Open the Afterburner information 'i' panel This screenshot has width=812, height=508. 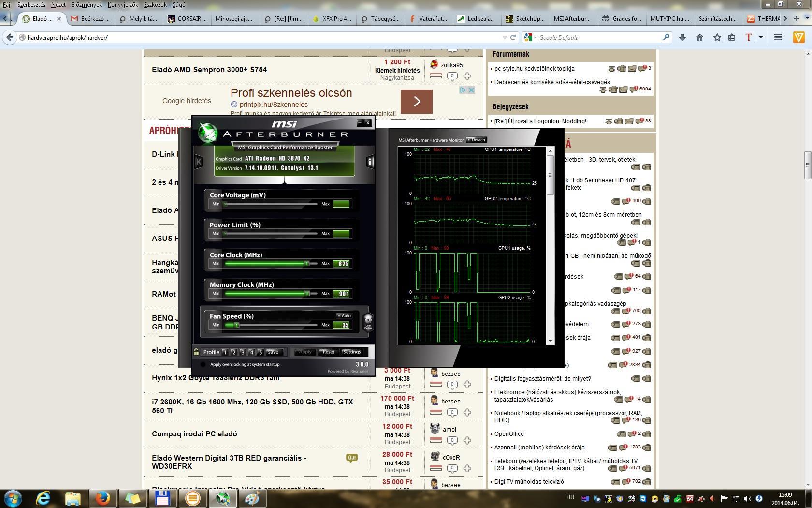point(370,162)
